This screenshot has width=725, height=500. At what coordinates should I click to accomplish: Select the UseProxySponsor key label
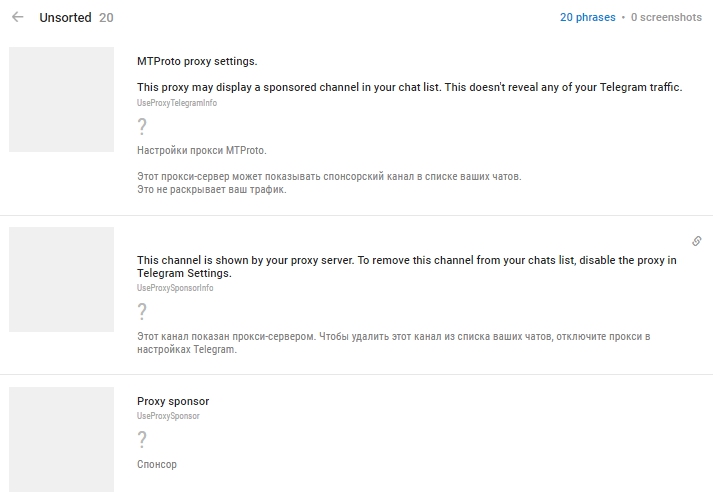pos(168,416)
